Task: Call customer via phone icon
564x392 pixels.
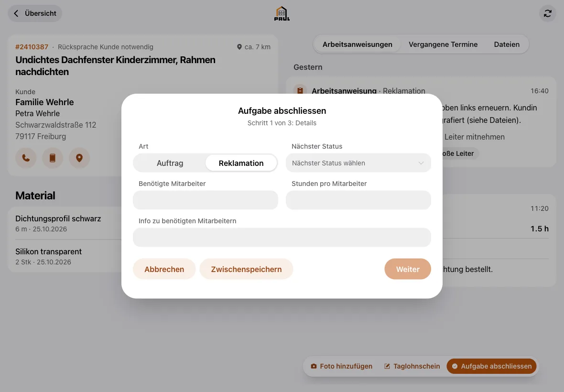Action: coord(26,158)
